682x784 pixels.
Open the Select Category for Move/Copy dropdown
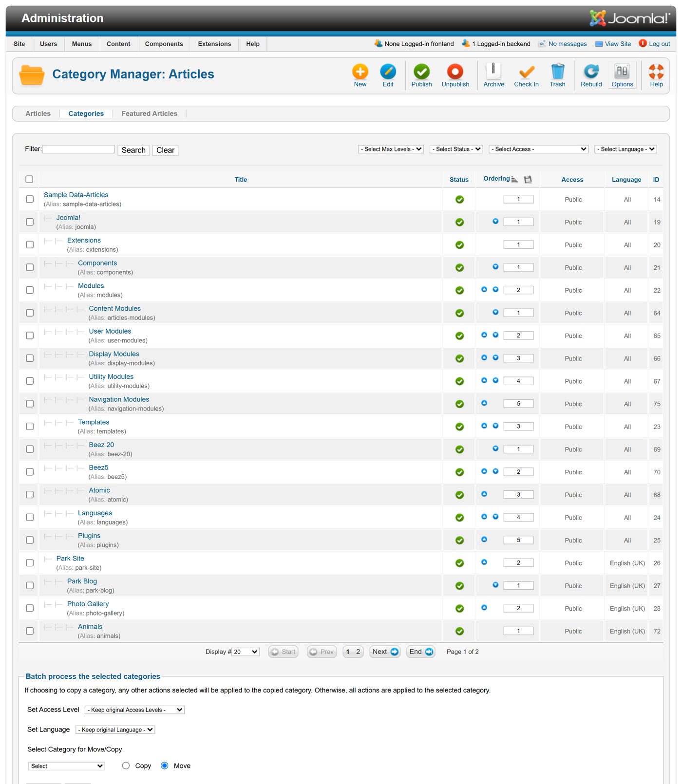67,766
